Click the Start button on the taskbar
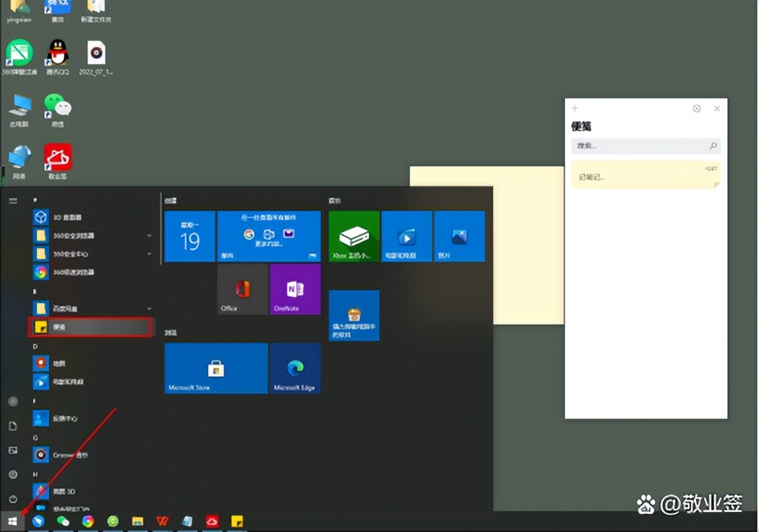 12,520
